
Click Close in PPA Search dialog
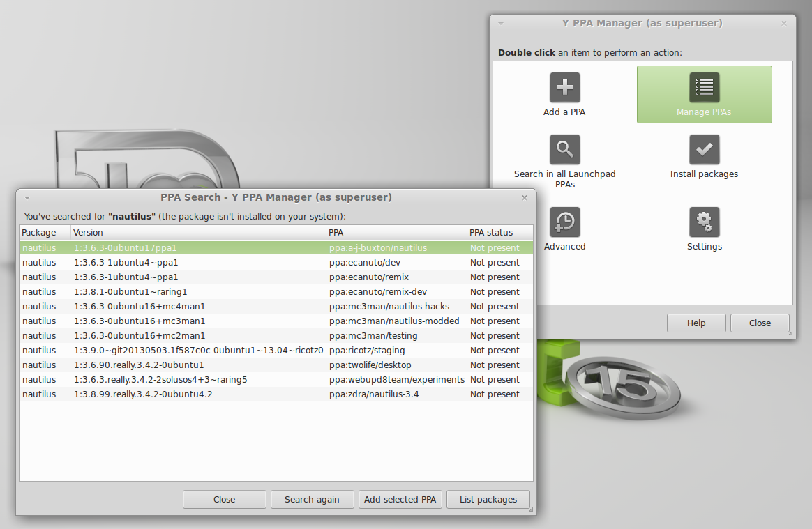[224, 500]
